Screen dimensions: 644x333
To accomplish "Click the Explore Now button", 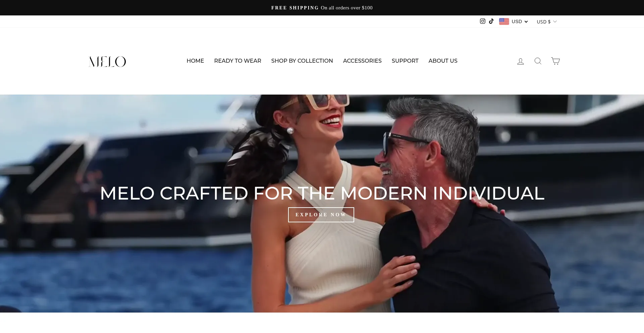I will 321,215.
